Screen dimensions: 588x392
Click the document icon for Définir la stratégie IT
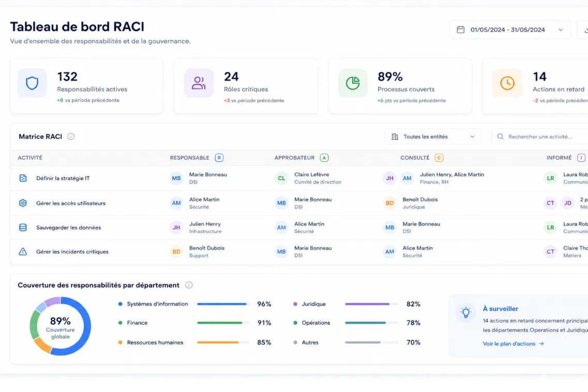tap(23, 178)
